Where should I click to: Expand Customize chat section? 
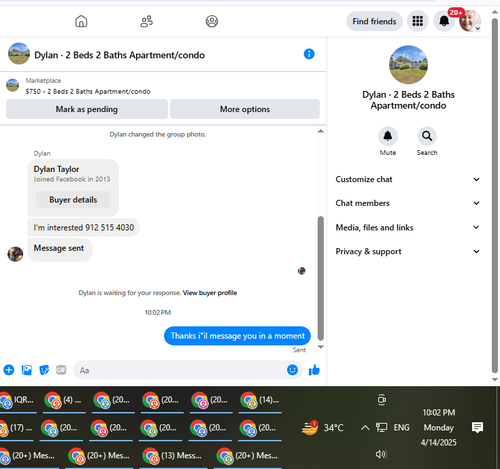pos(408,179)
